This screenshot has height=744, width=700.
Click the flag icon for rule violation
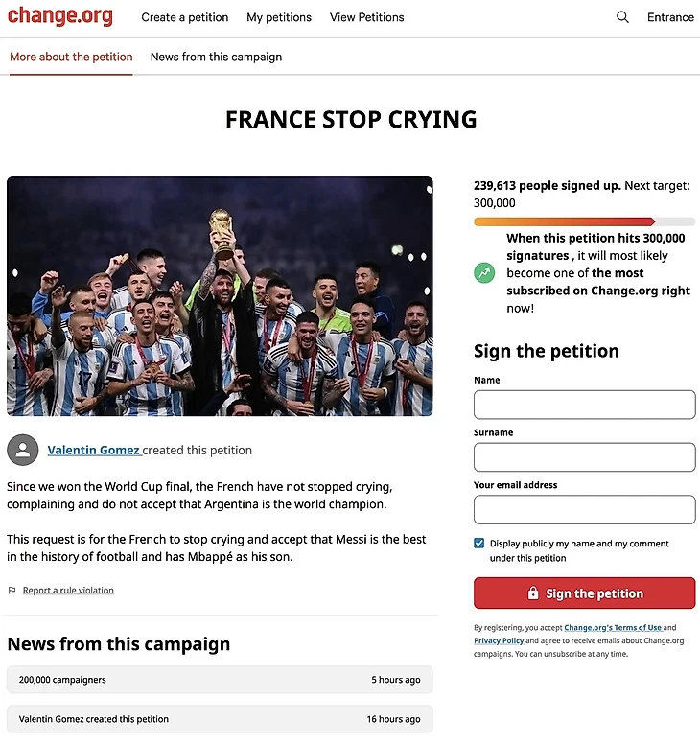point(12,591)
